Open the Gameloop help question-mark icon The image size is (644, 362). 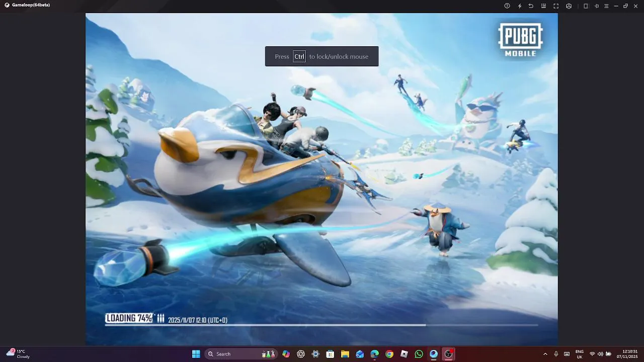point(507,6)
